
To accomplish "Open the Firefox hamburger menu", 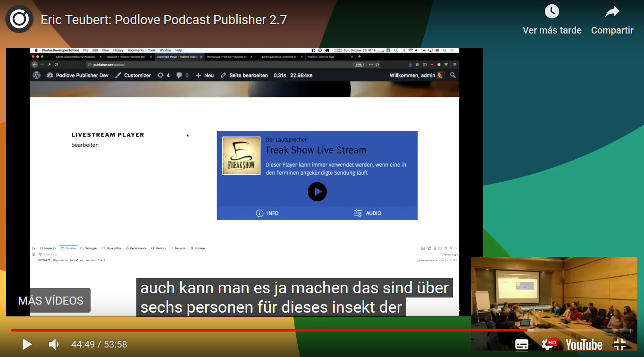I will coord(454,64).
